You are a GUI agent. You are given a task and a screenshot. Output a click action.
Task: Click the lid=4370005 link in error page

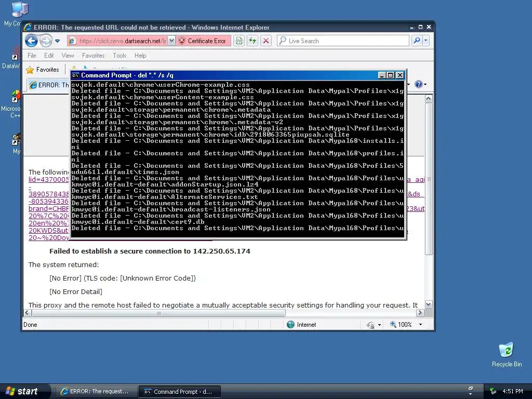click(48, 179)
